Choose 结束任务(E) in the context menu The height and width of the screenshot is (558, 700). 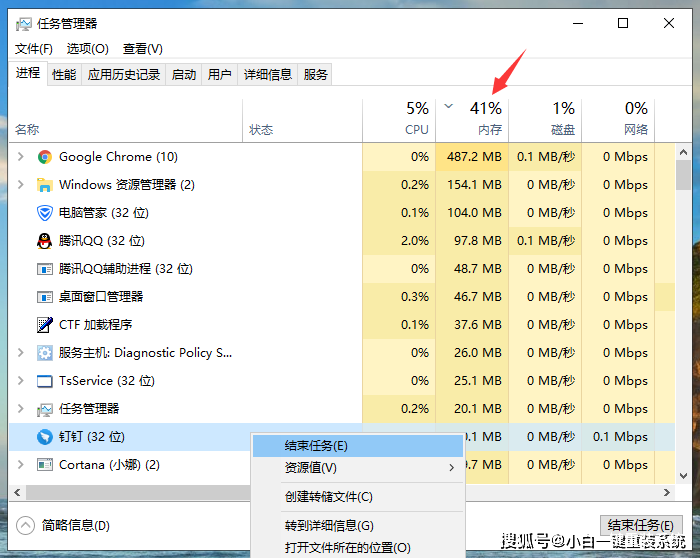(358, 446)
